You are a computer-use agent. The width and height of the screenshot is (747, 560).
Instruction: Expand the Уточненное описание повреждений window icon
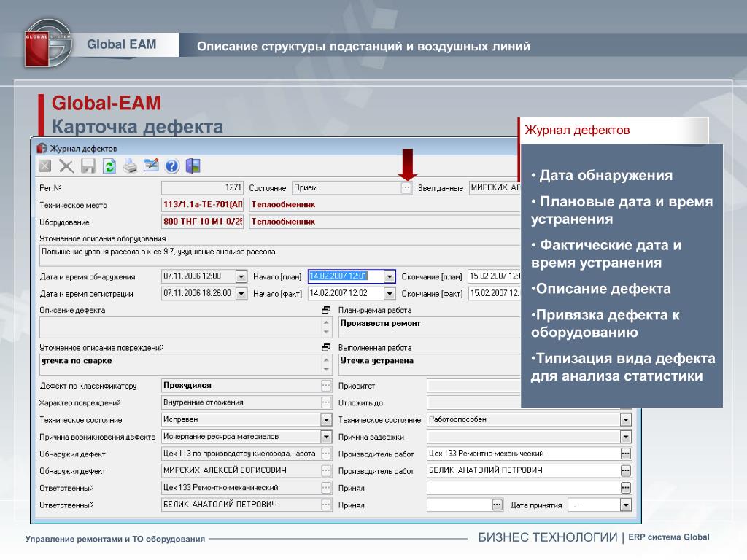click(x=326, y=348)
